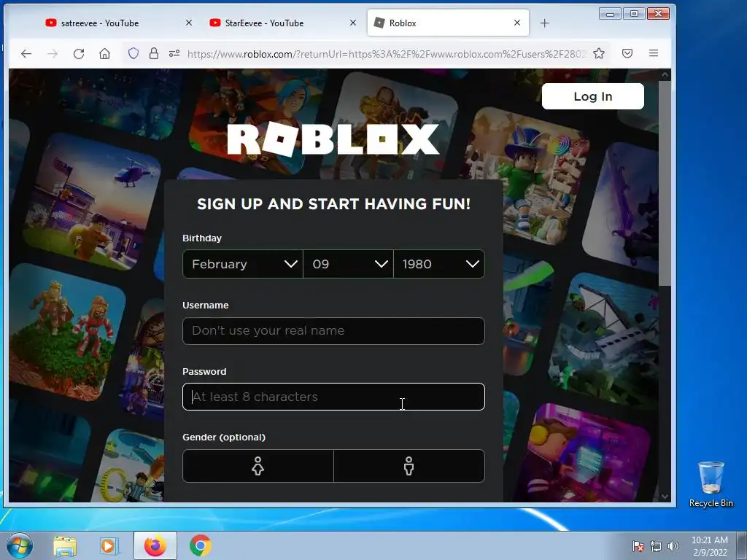Select the male gender option

point(409,466)
